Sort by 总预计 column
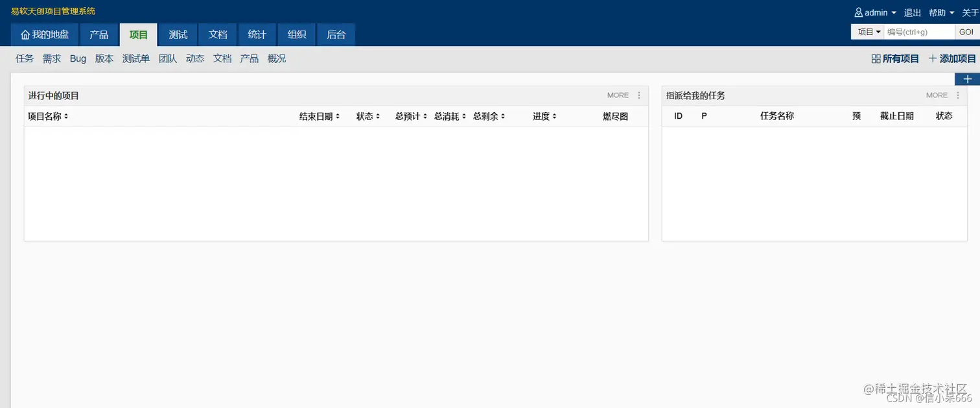This screenshot has width=980, height=408. tap(412, 116)
